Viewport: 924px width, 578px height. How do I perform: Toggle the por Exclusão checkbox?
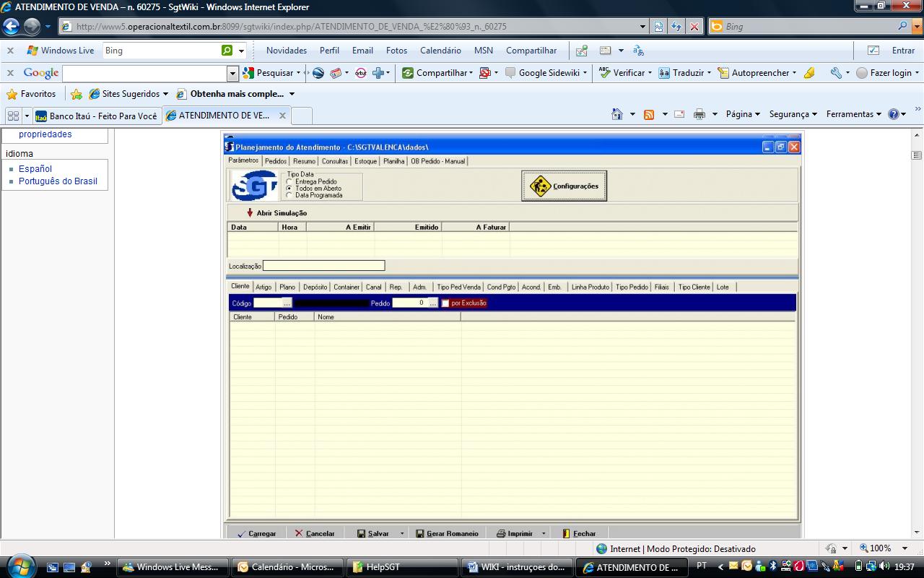click(445, 303)
